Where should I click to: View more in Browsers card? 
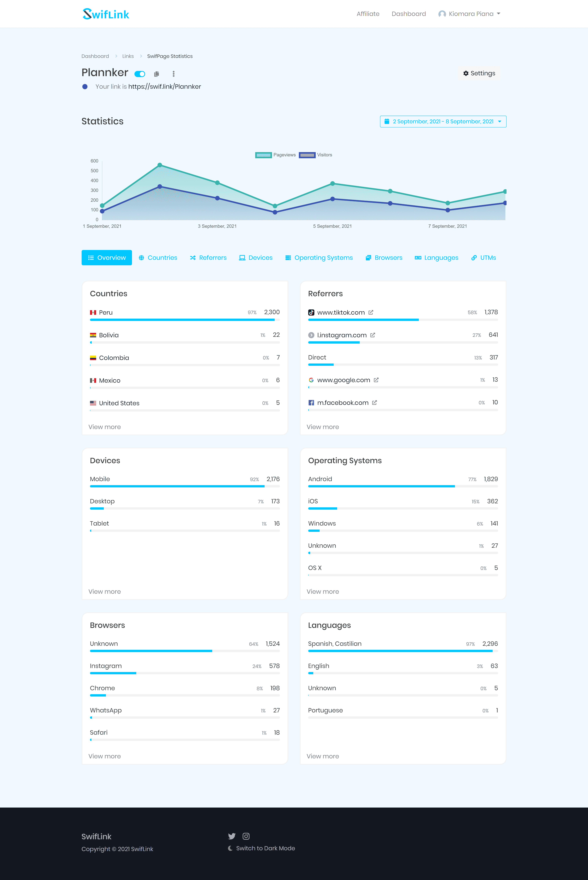(x=105, y=756)
